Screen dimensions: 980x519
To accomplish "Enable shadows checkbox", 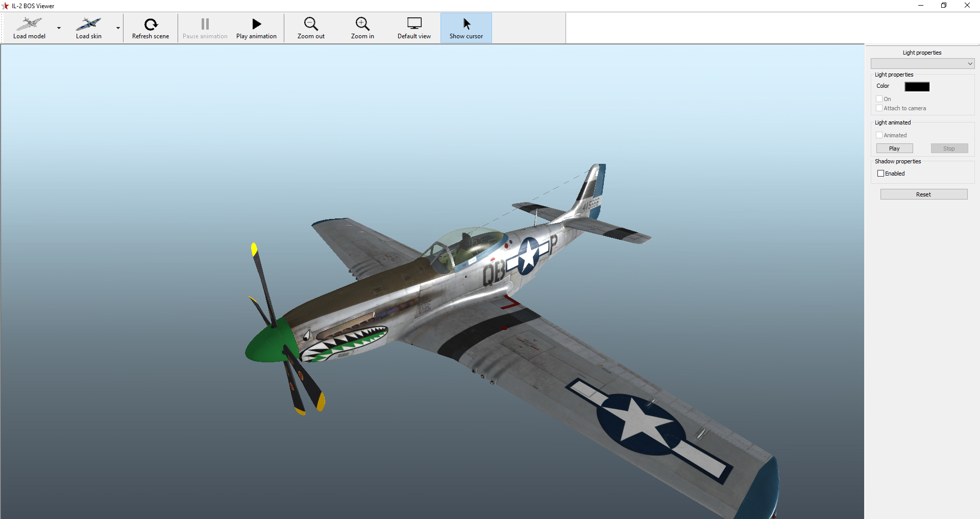I will (x=880, y=174).
